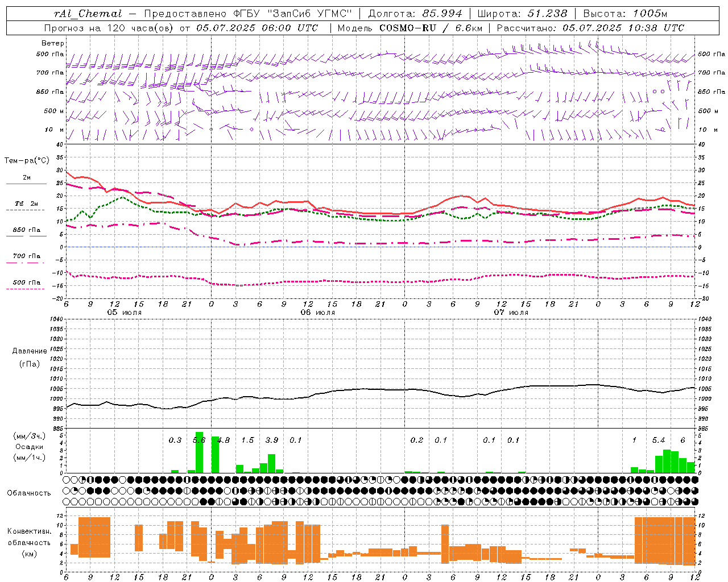
Task: Click the '05 июля' date label
Action: coord(125,313)
